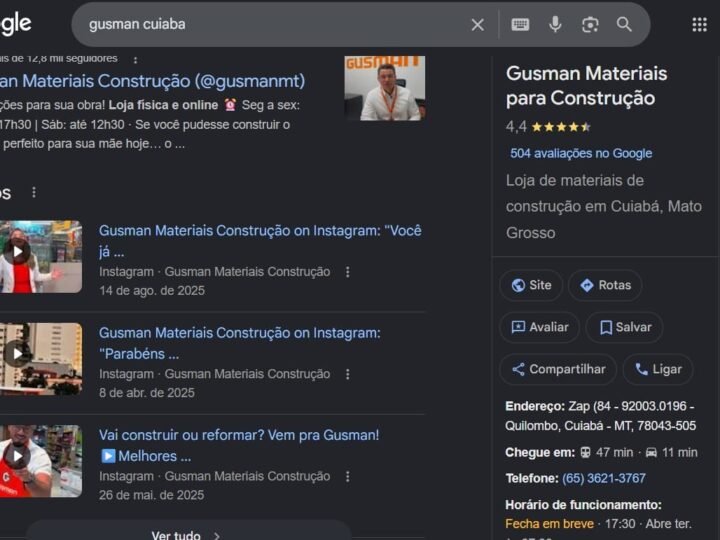Click the 'Loja de materiais de construção em Cuiabá' description
The height and width of the screenshot is (540, 720).
point(604,207)
